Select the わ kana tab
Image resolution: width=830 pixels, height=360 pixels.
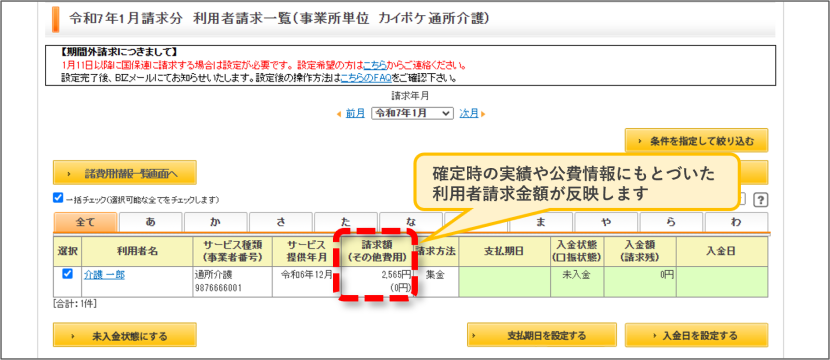coord(736,222)
